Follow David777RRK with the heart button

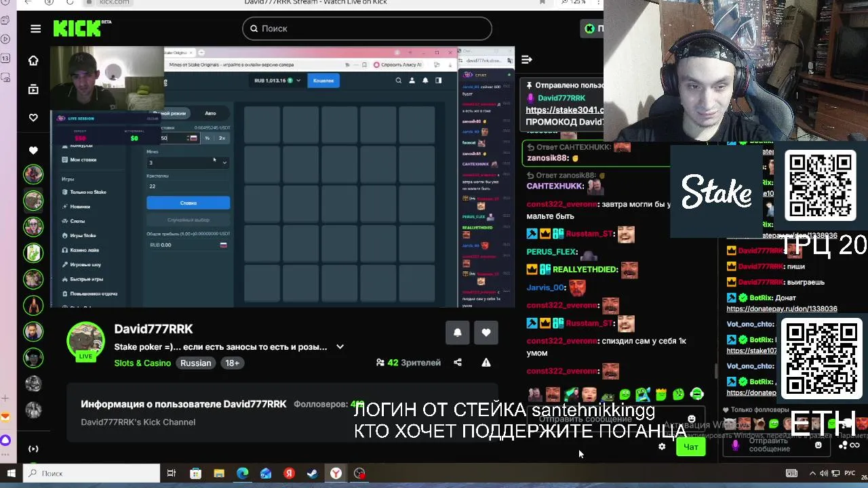point(486,332)
